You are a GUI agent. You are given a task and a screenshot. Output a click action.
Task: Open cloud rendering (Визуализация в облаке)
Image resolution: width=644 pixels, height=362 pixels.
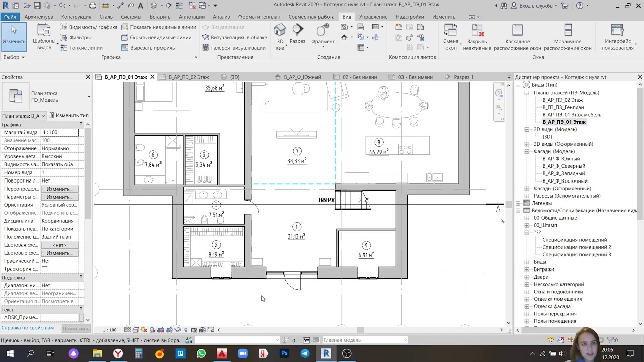[234, 37]
